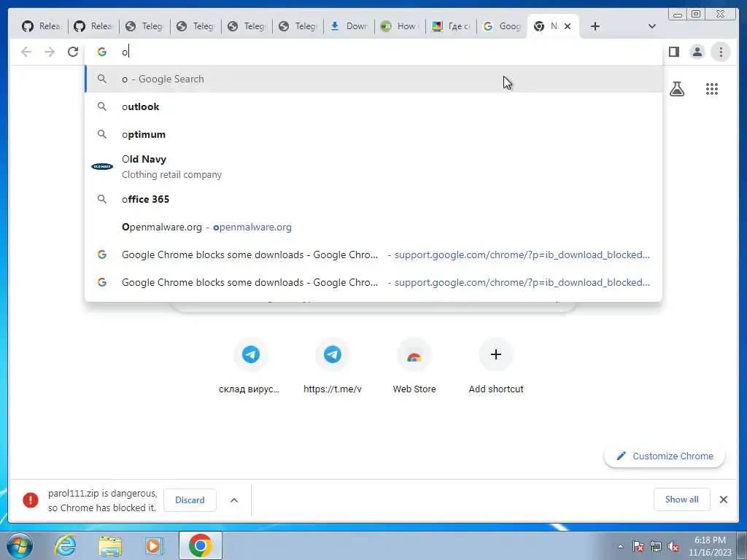Open the Chrome Labs flask icon

pyautogui.click(x=677, y=88)
